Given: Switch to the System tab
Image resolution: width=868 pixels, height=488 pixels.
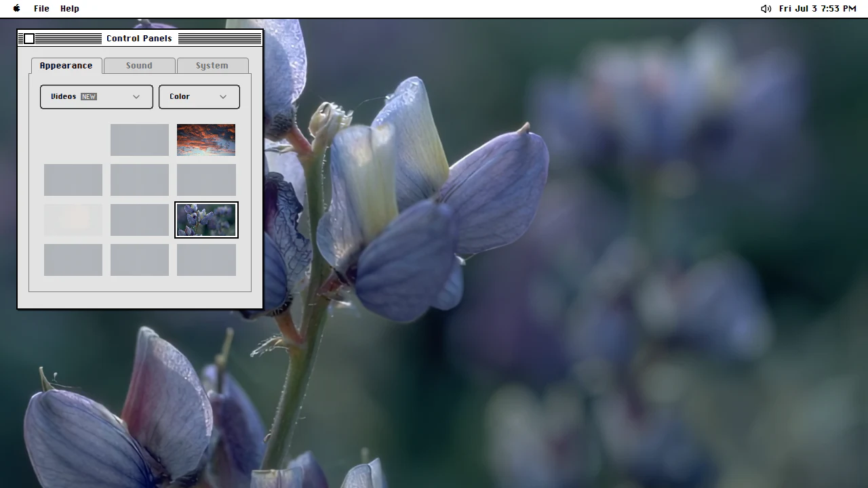Looking at the screenshot, I should click(x=212, y=66).
